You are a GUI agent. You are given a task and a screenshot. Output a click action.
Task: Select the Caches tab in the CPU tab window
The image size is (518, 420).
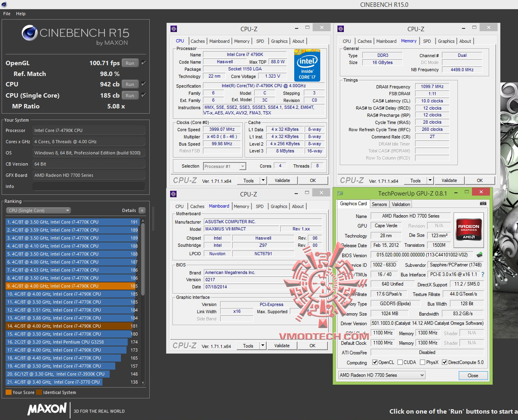197,41
